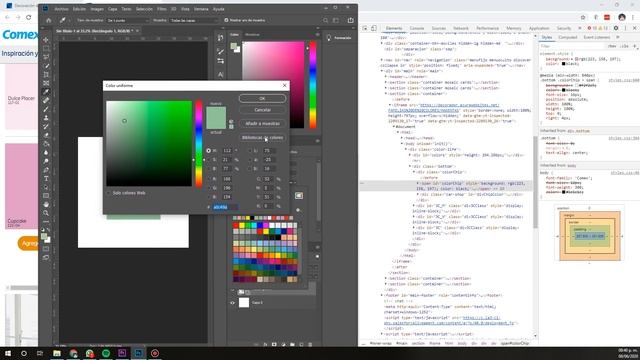Toggle DevTools device toolbar icon
Viewport: 640px width, 360px height.
[x=374, y=28]
